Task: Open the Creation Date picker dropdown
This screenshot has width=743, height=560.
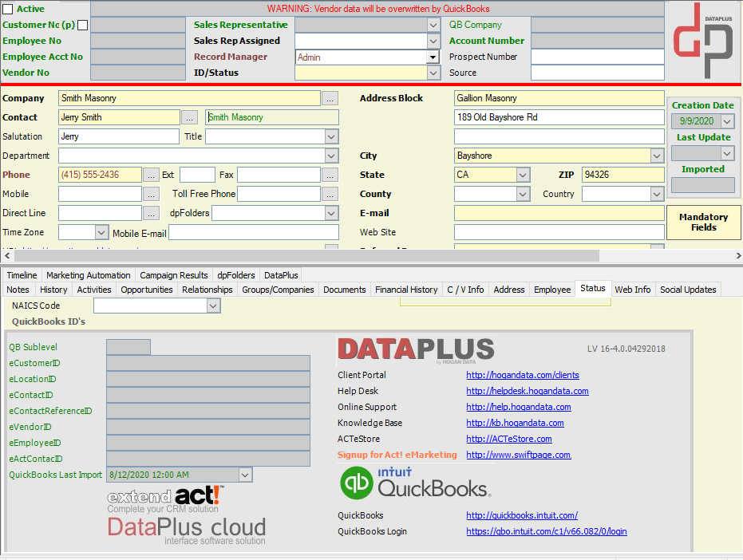Action: coord(727,121)
